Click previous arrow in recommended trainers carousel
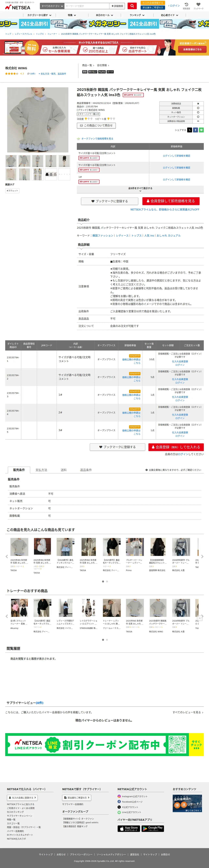Viewport: 209px width, 868px height. (x=7, y=616)
